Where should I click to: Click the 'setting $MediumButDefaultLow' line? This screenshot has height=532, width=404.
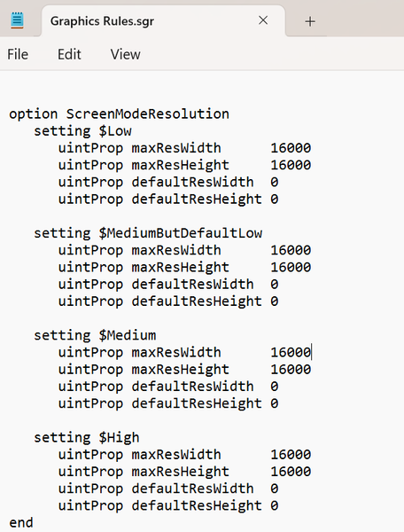(148, 233)
